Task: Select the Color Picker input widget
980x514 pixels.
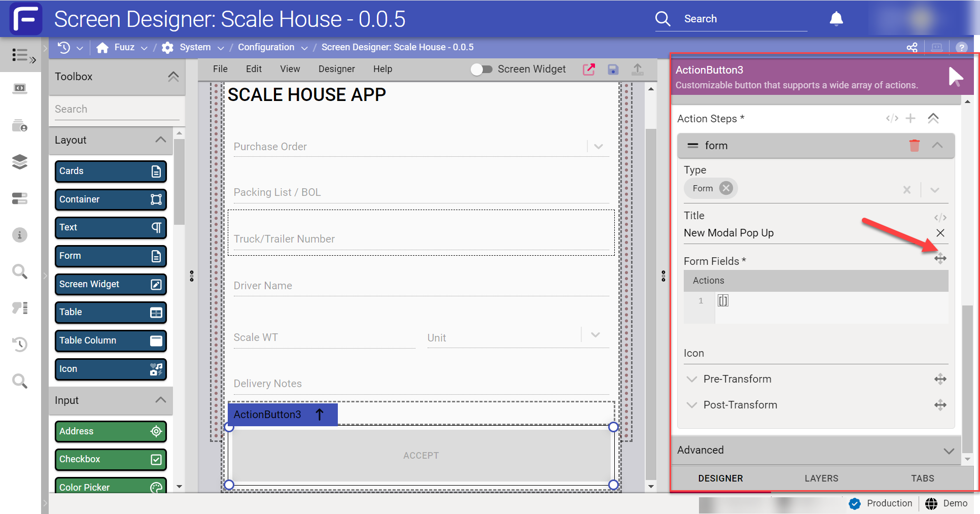Action: [111, 486]
